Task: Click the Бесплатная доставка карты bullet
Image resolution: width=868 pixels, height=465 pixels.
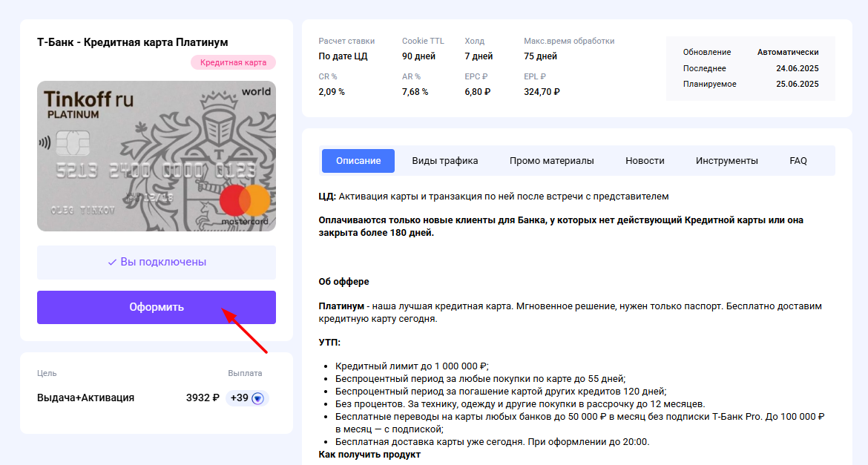Action: click(x=492, y=442)
